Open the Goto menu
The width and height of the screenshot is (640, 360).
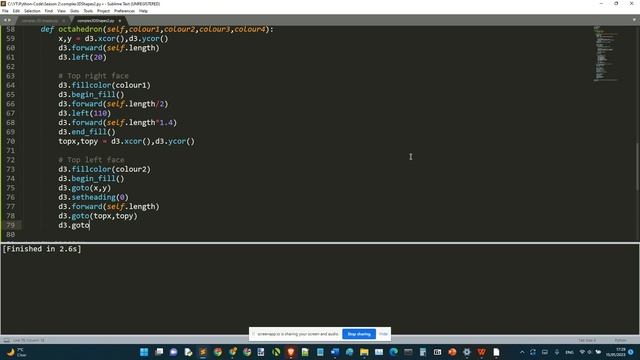[74, 11]
